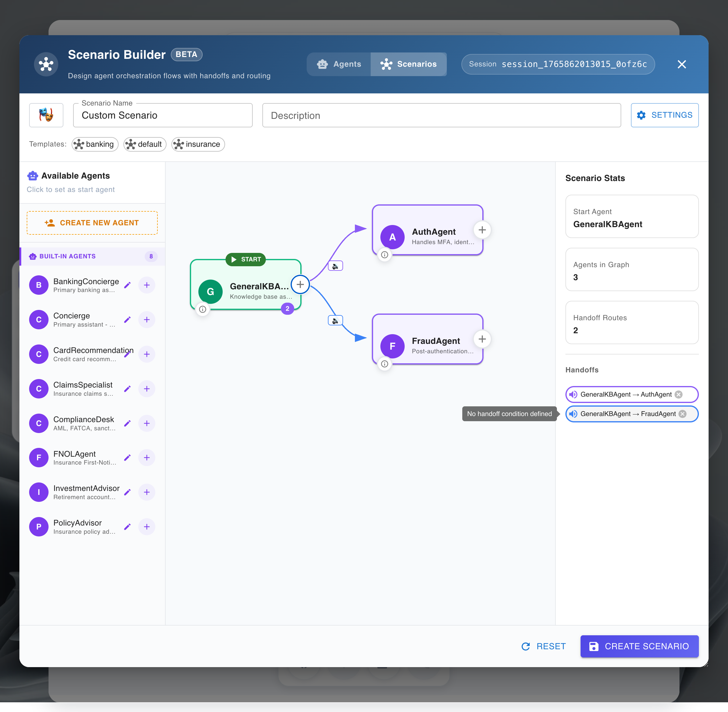Image resolution: width=728 pixels, height=712 pixels.
Task: Click the info icon under the FraudAgent node
Action: point(384,364)
